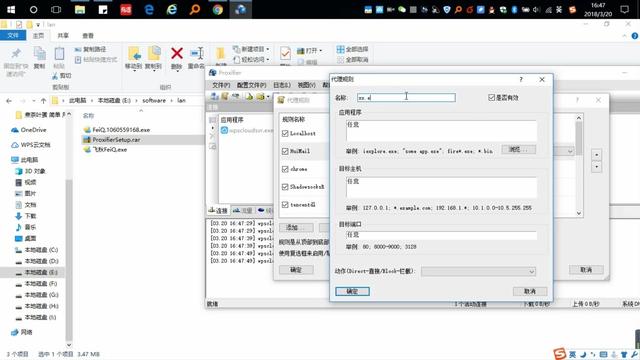Click the Microsoft Edge taskbar icon
The image size is (640, 360).
149,9
